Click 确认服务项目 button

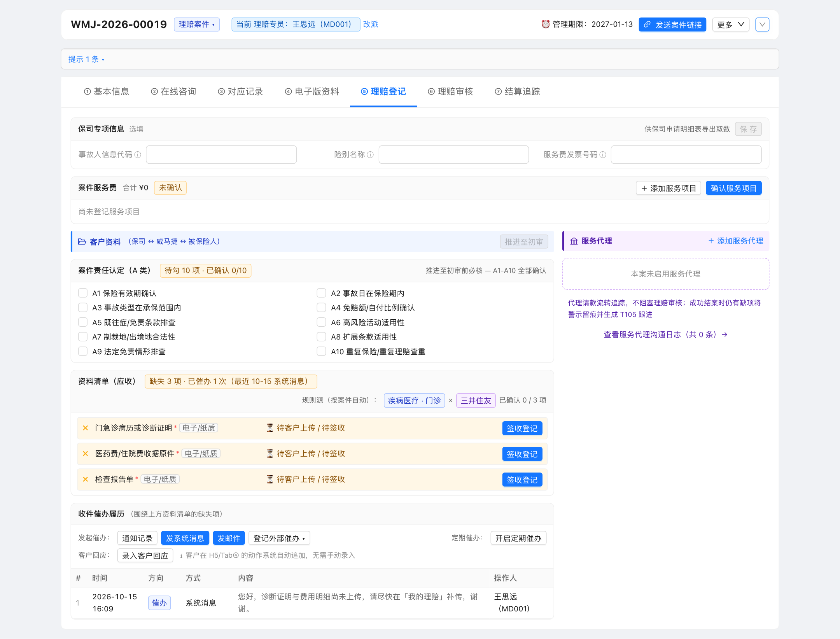733,188
